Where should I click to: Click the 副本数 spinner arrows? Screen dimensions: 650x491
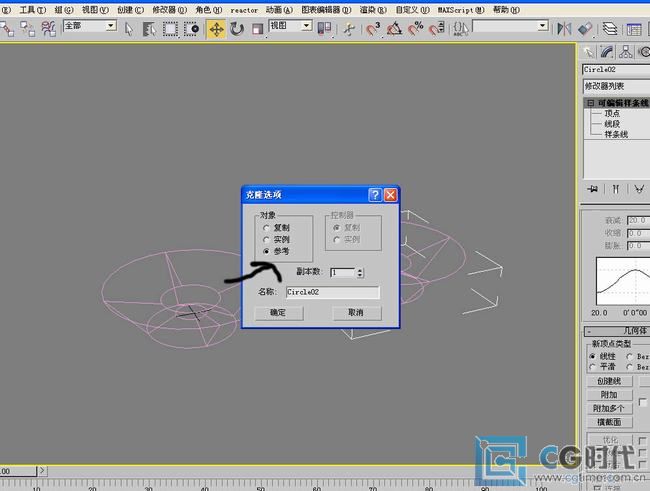[360, 272]
